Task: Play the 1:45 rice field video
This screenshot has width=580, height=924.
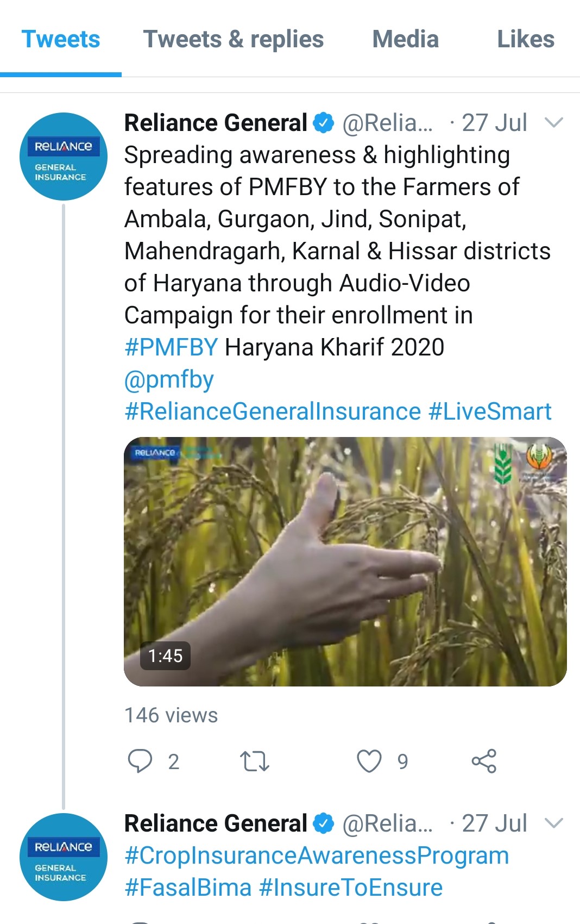Action: click(x=345, y=561)
